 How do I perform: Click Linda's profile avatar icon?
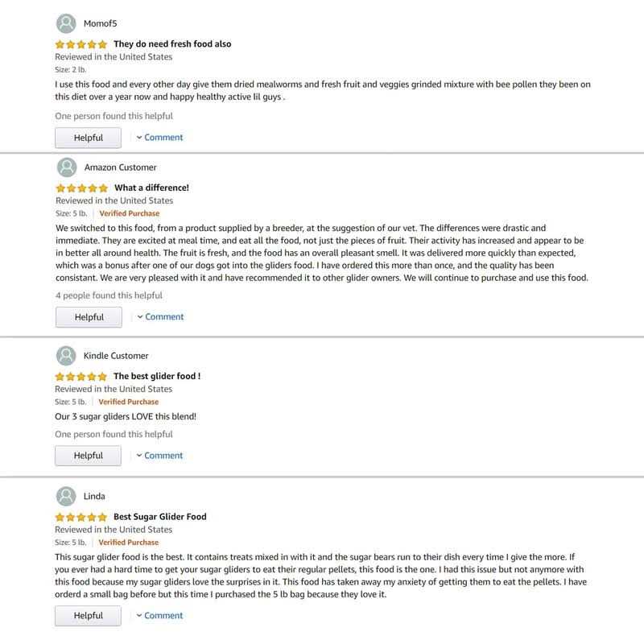point(67,496)
